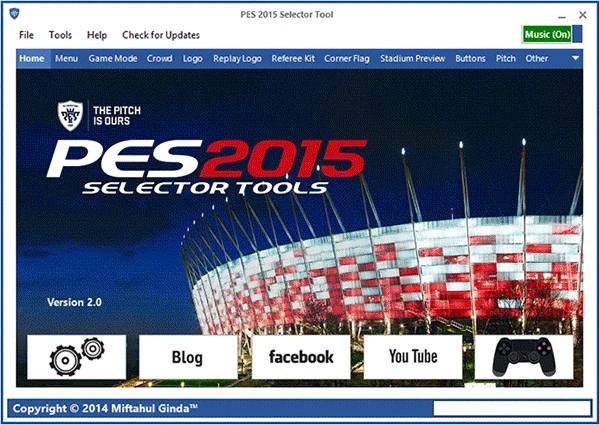
Task: Open the Game Mode tab
Action: pos(113,59)
